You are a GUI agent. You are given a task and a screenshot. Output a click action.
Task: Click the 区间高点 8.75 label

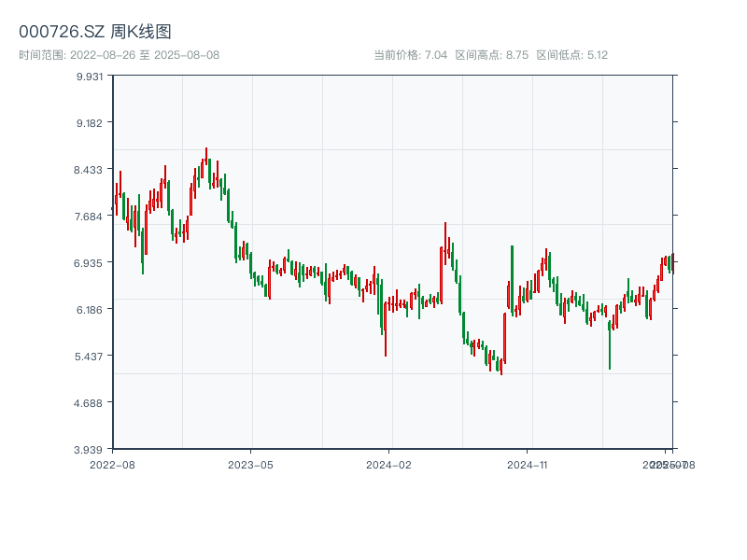(492, 55)
